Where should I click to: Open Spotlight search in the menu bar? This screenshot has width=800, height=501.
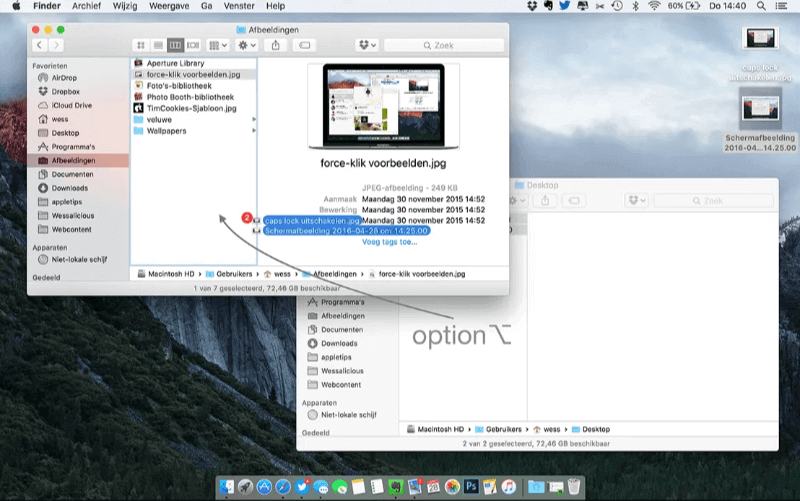coord(761,6)
